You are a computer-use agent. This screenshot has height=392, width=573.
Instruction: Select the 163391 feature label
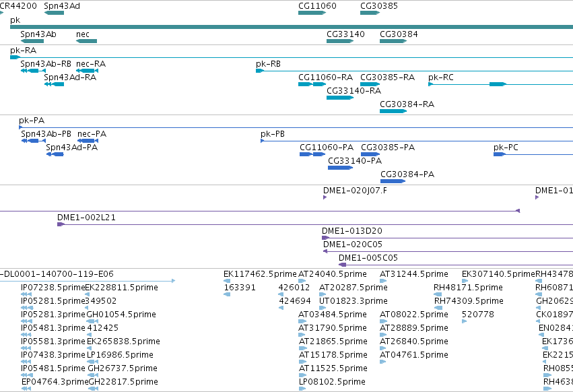(x=240, y=288)
